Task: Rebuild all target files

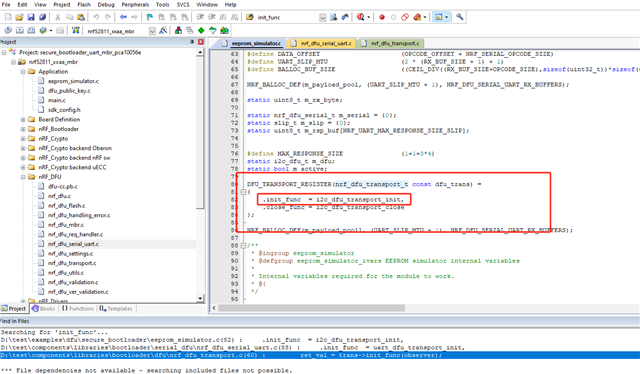Action: point(31,31)
